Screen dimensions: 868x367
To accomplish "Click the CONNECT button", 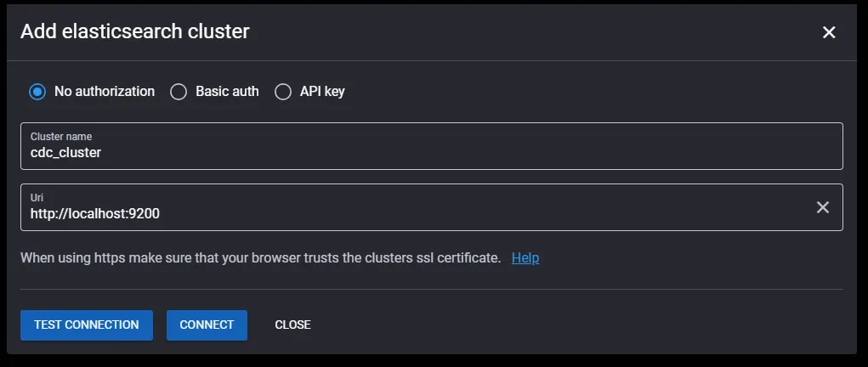I will pyautogui.click(x=207, y=325).
